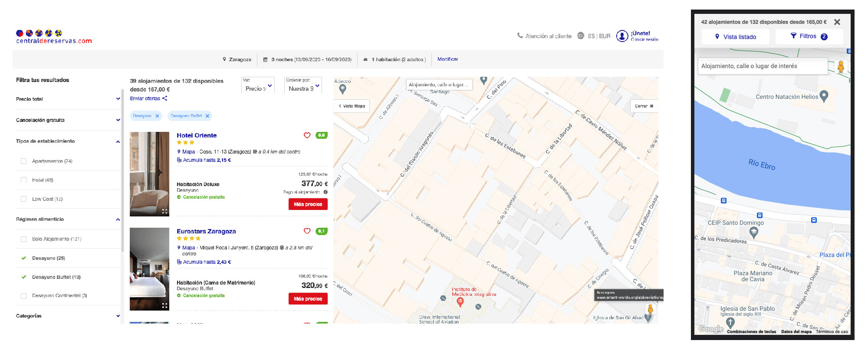
Task: Open language globe icon next to ES | EUR
Action: [581, 36]
